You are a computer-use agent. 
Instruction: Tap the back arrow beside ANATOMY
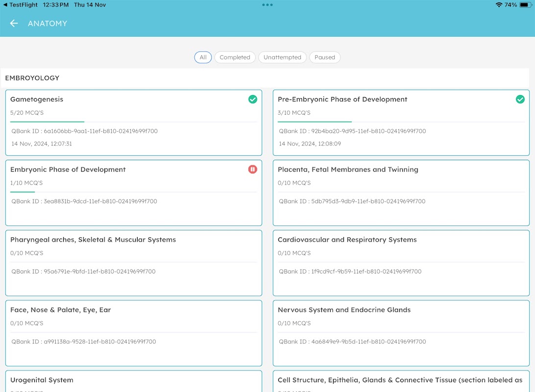[x=14, y=23]
